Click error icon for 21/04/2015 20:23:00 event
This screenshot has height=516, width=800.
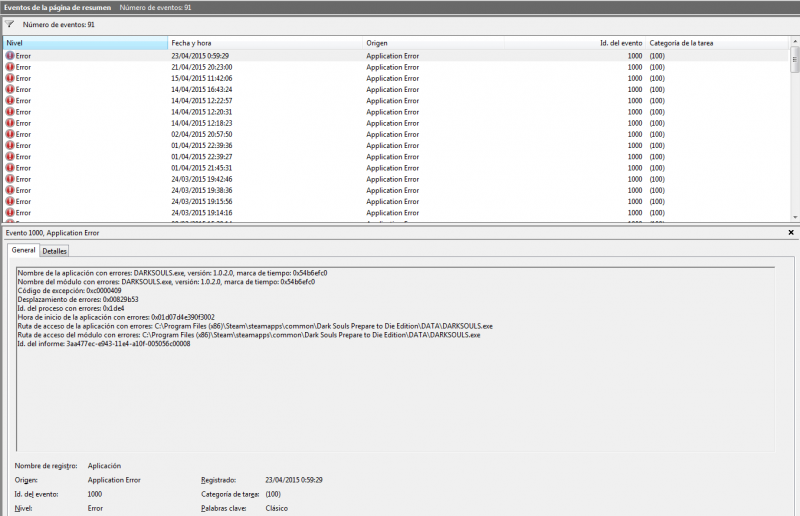click(10, 67)
